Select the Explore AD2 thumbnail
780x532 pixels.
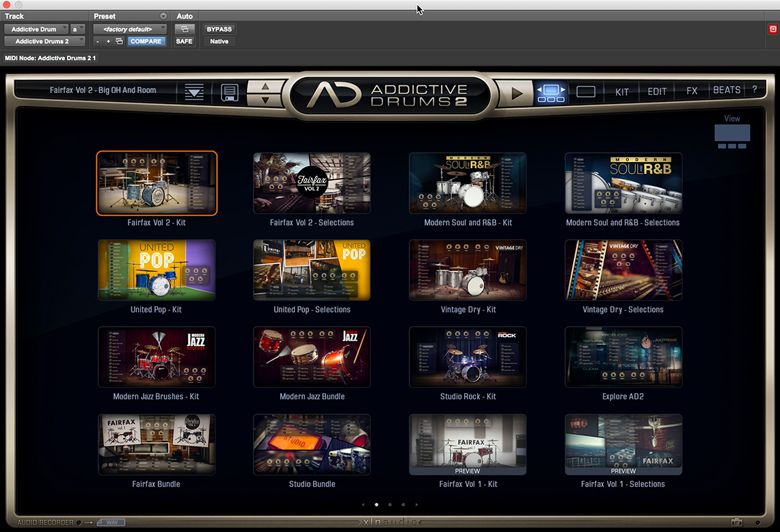pyautogui.click(x=623, y=358)
